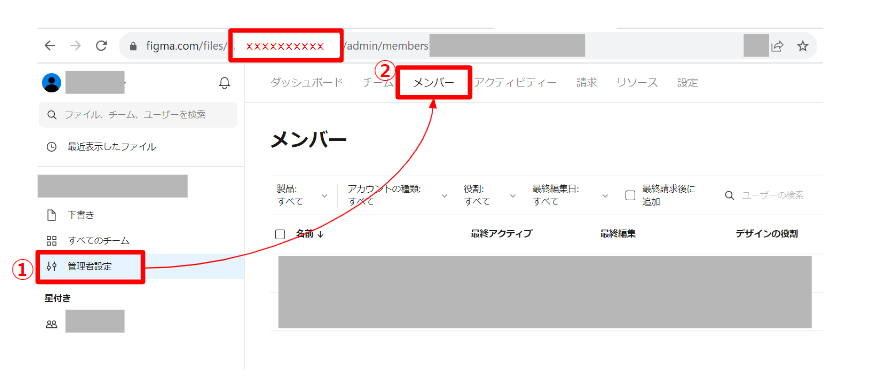
Task: Bookmark page with star icon
Action: point(802,46)
